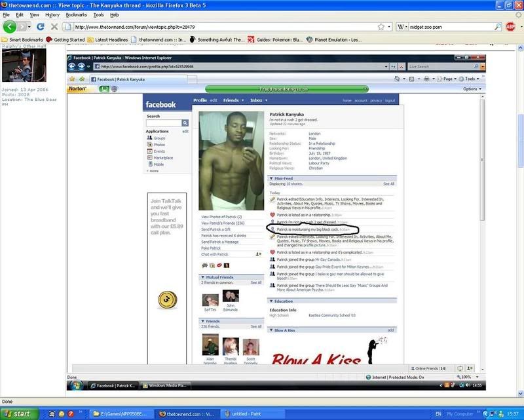Open the Something Awful bookmark
Viewport: 524px width, 420px height.
tap(217, 40)
